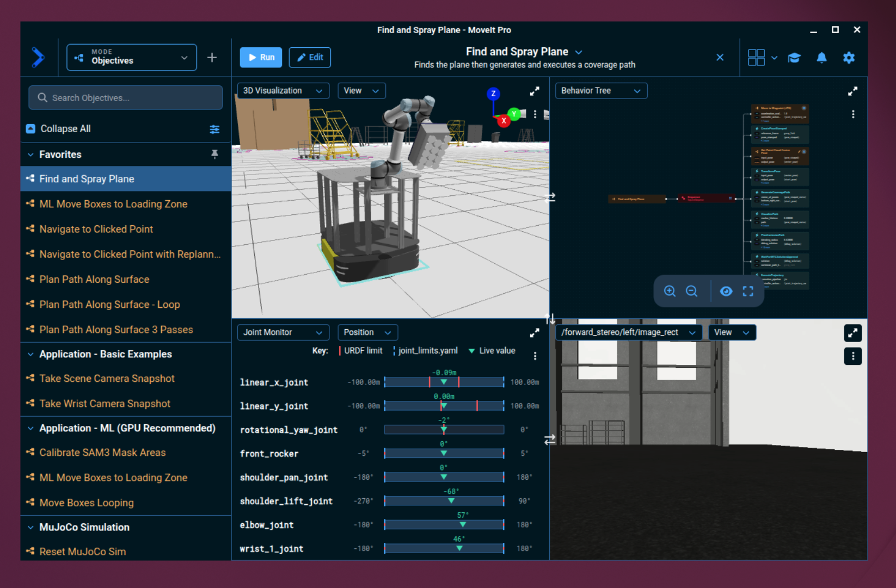Select Calibrate SAM3 Mask Areas objective
The height and width of the screenshot is (588, 896).
click(x=126, y=453)
